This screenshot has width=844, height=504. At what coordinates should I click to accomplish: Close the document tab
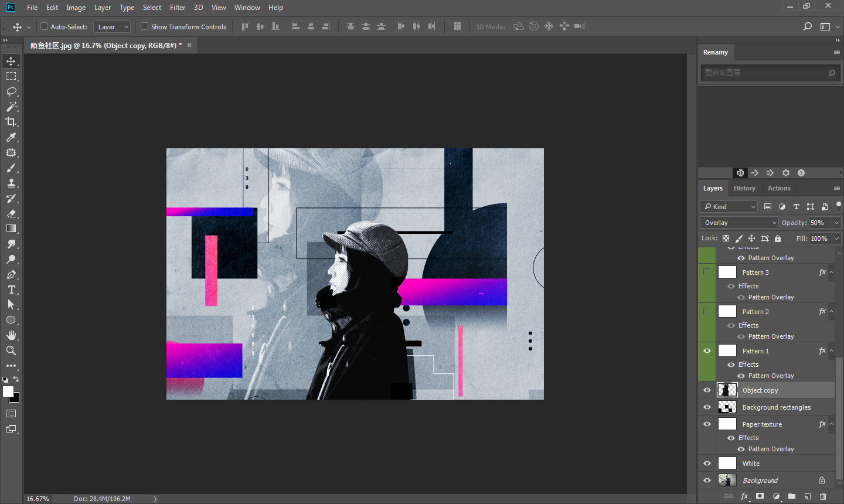[189, 45]
